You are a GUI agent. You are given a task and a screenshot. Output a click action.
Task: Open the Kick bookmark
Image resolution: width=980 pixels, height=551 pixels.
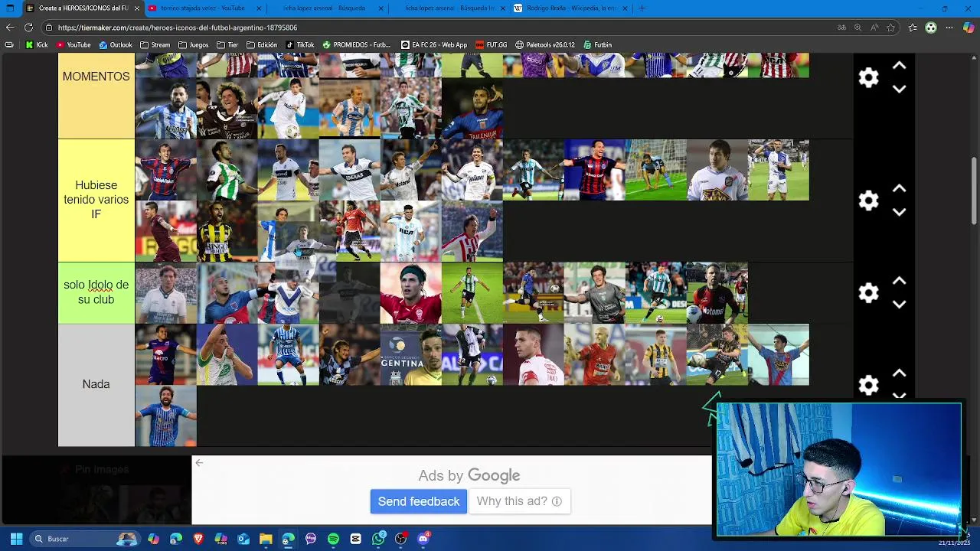point(37,45)
